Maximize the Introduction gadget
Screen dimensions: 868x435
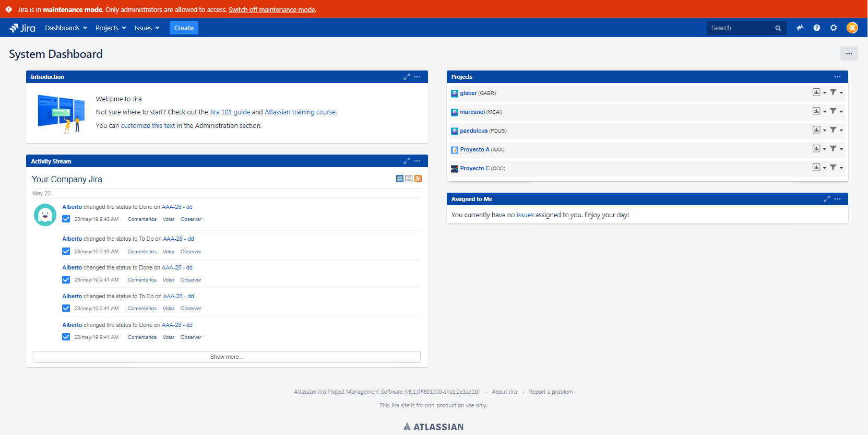[407, 77]
